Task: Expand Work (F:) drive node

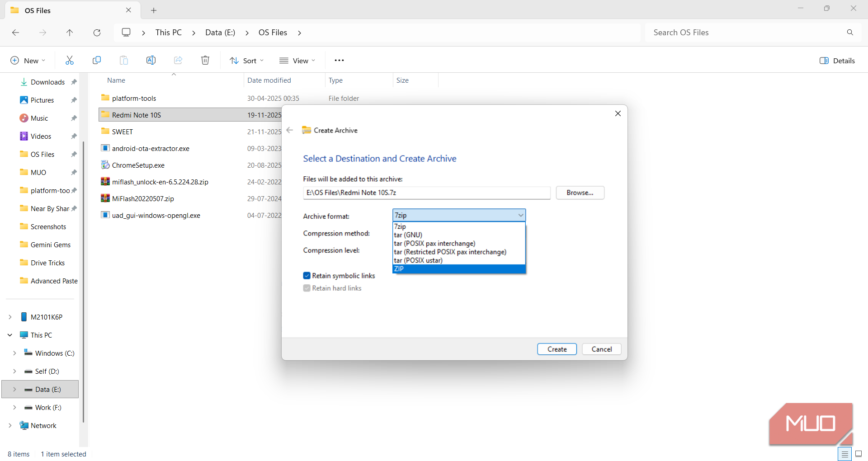Action: click(14, 407)
